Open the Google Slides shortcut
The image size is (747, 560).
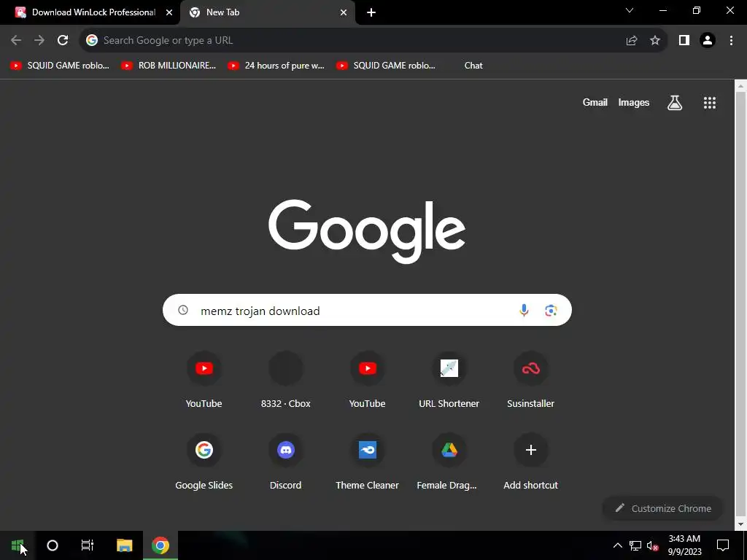(204, 462)
